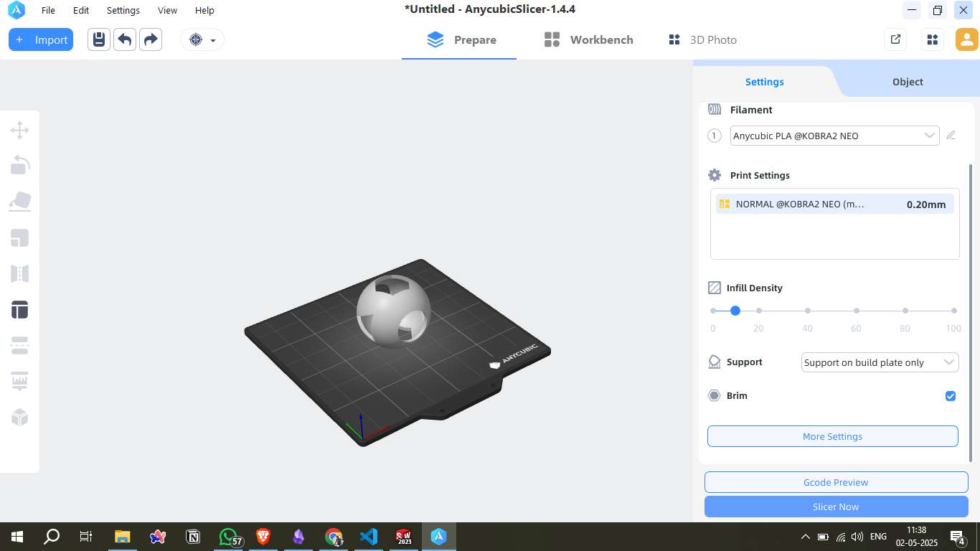This screenshot has height=551, width=980.
Task: Select the Lay Flat on face tool
Action: tap(19, 202)
